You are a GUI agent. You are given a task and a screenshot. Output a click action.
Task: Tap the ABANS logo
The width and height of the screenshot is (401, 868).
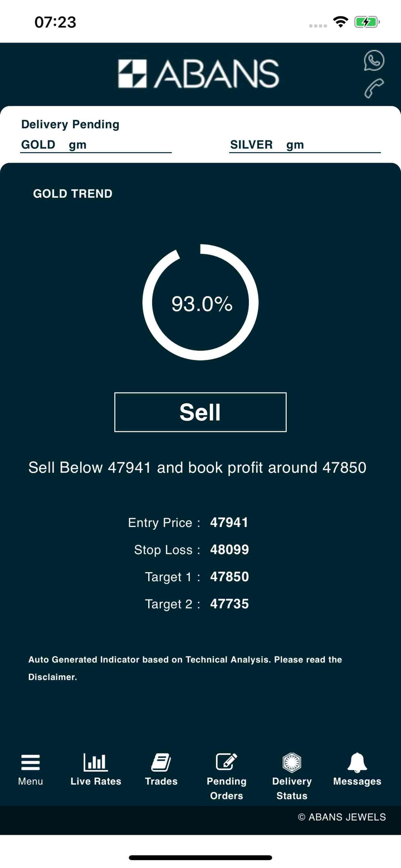(x=198, y=74)
